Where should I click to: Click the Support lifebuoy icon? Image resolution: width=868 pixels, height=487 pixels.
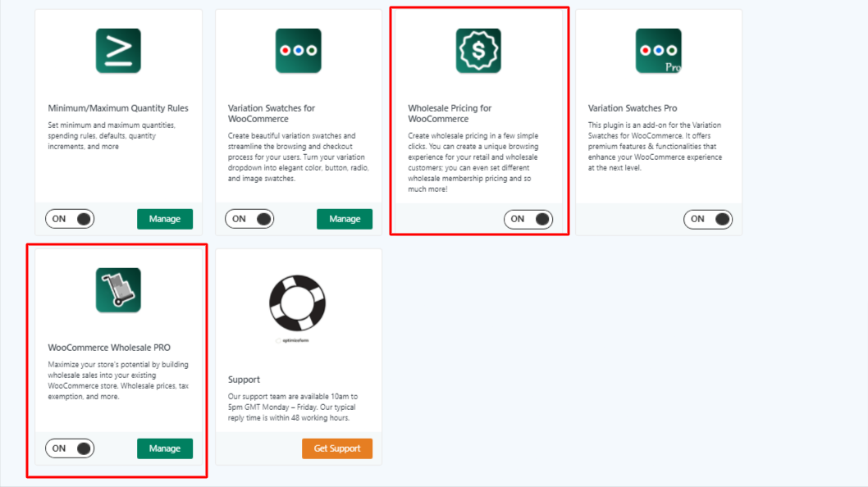click(x=298, y=303)
